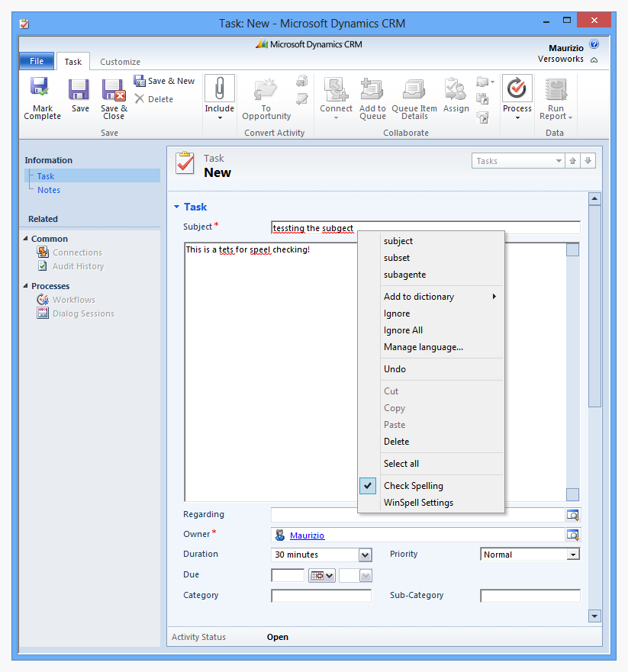Viewport: 628px width, 672px height.
Task: Click Undo in the context menu
Action: [430, 369]
